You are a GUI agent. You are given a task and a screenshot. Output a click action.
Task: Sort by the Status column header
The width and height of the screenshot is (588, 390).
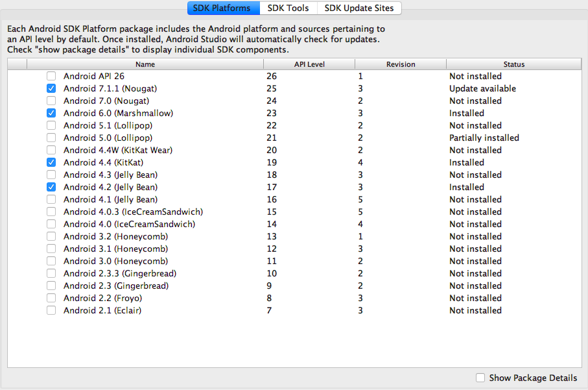(x=513, y=64)
